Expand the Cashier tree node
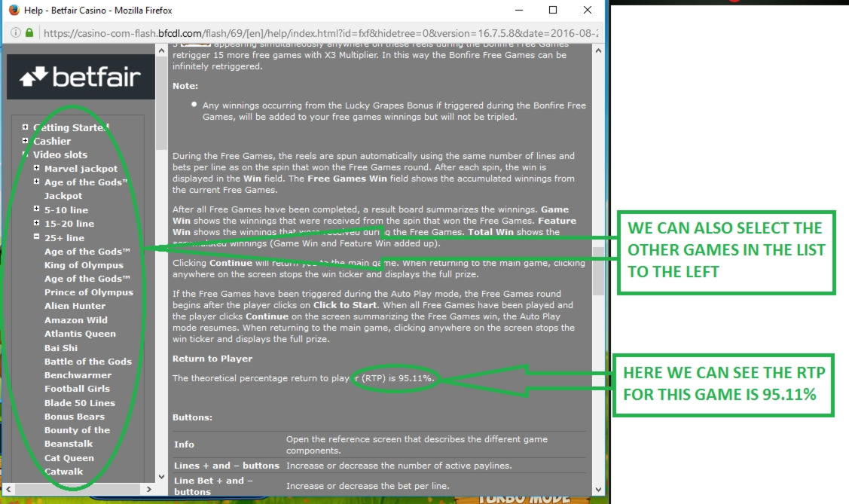Viewport: 849px width, 504px height. pos(25,140)
